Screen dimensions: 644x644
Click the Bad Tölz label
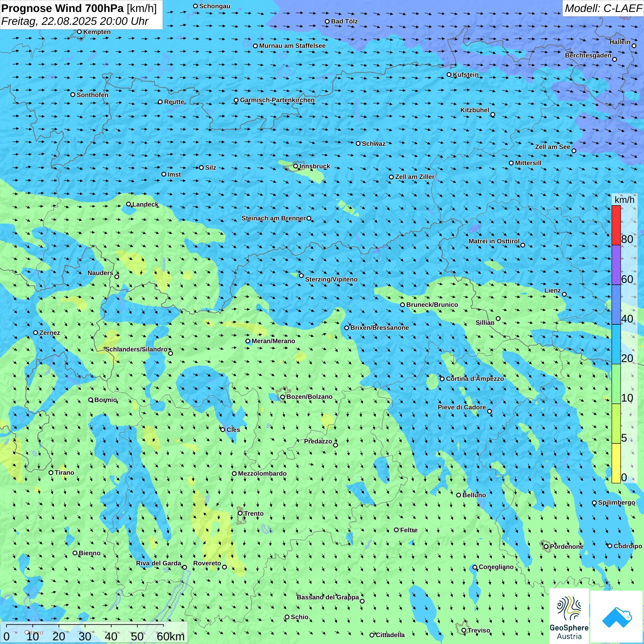pos(345,21)
